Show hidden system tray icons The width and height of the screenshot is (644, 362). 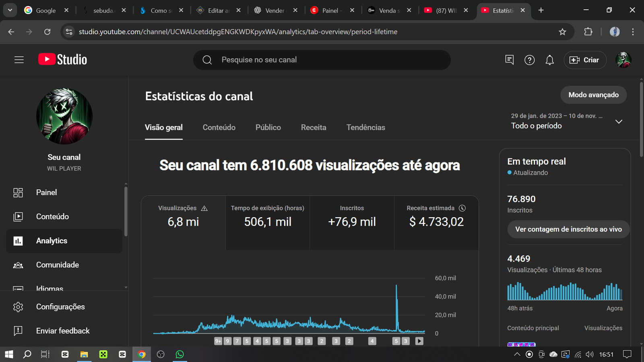517,354
